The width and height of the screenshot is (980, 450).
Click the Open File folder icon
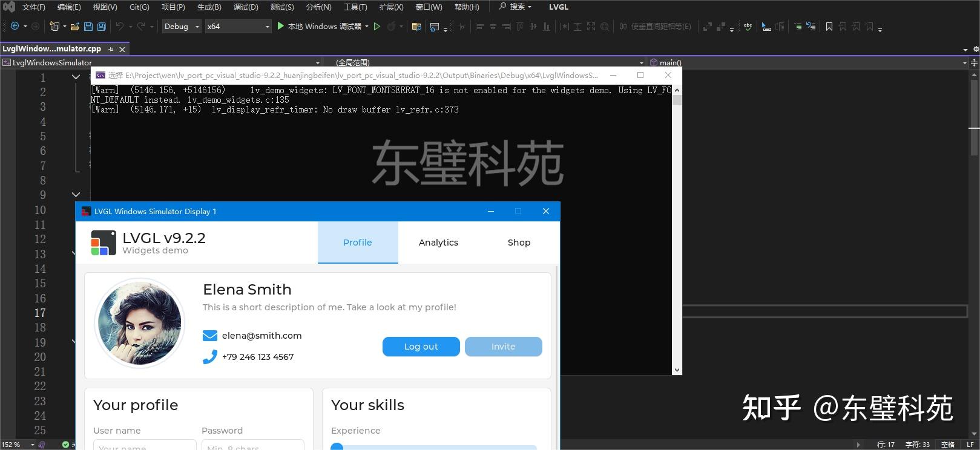point(75,27)
